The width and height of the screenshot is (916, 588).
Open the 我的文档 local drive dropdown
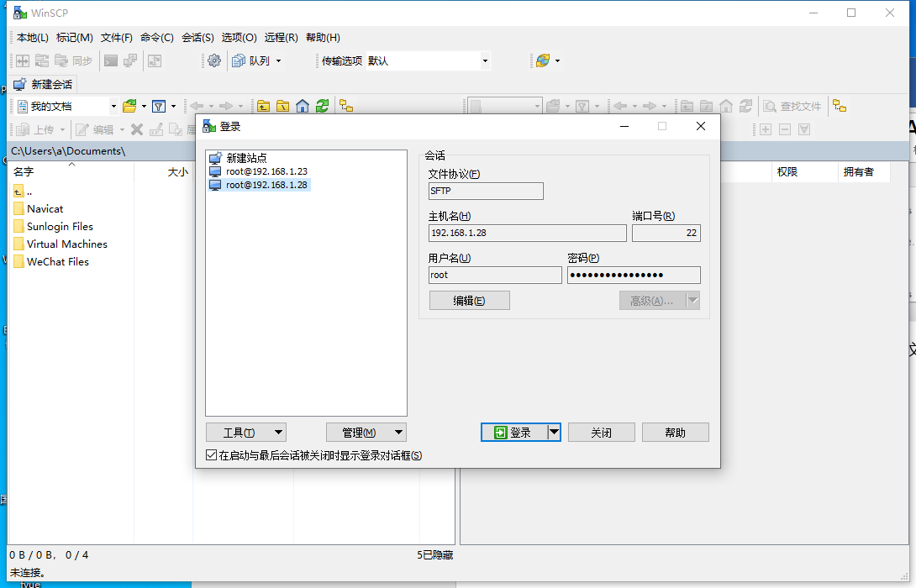tap(113, 107)
